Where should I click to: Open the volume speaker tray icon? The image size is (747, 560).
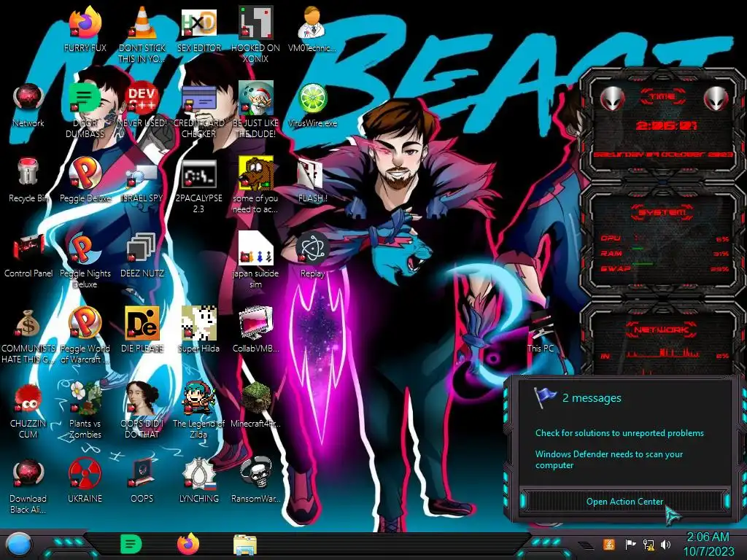point(666,544)
